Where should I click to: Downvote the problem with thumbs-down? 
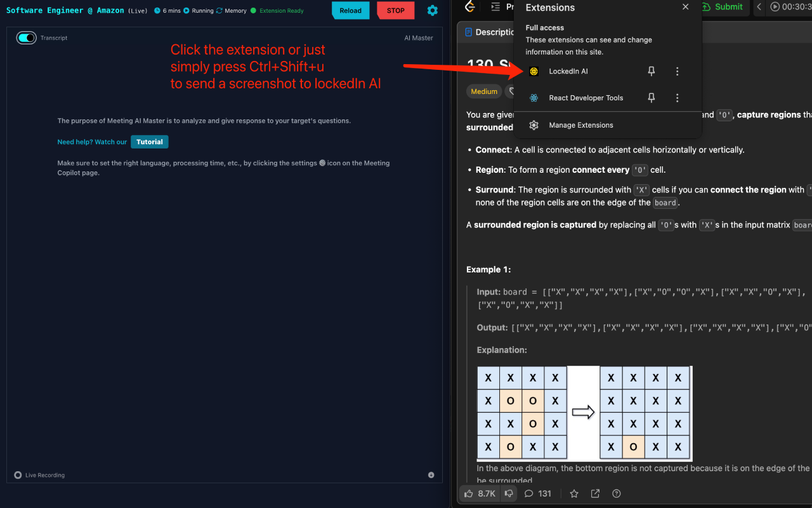tap(509, 493)
